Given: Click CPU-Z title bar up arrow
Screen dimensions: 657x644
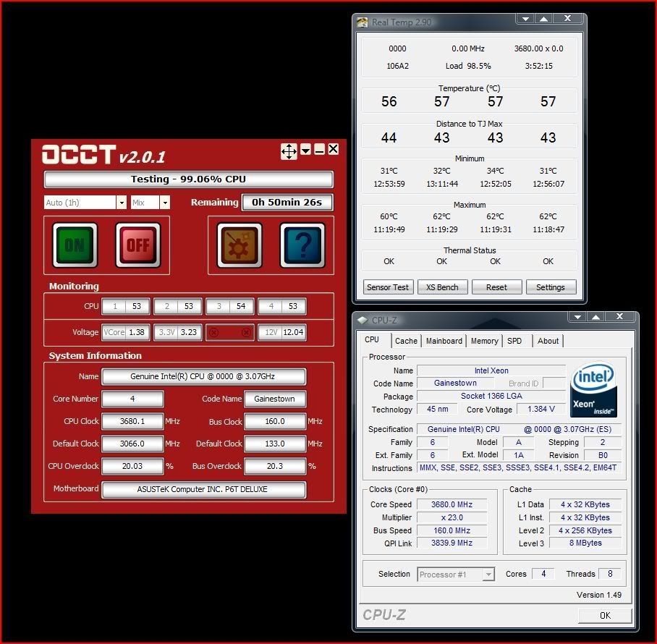Looking at the screenshot, I should (x=595, y=317).
